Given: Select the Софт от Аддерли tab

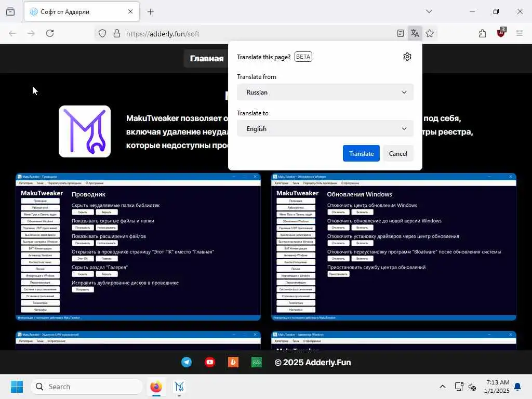Looking at the screenshot, I should [x=82, y=12].
